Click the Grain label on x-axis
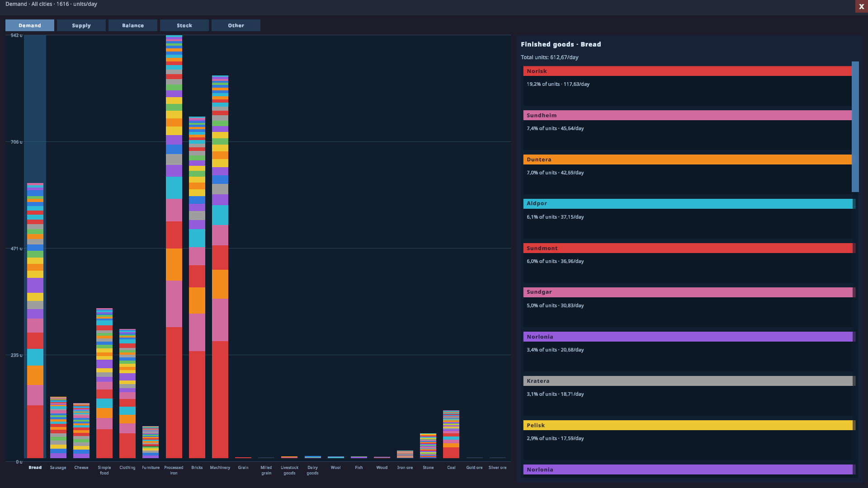 tap(243, 468)
